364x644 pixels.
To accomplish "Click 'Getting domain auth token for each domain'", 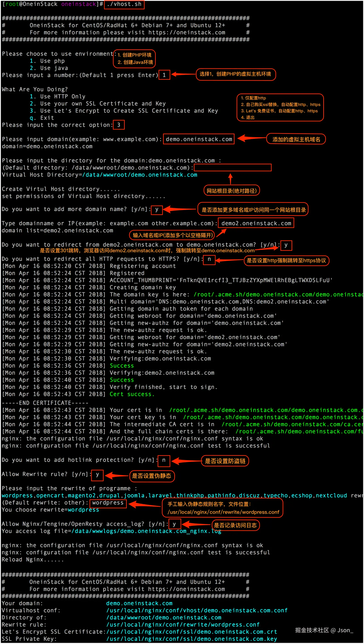I will click(x=181, y=309).
